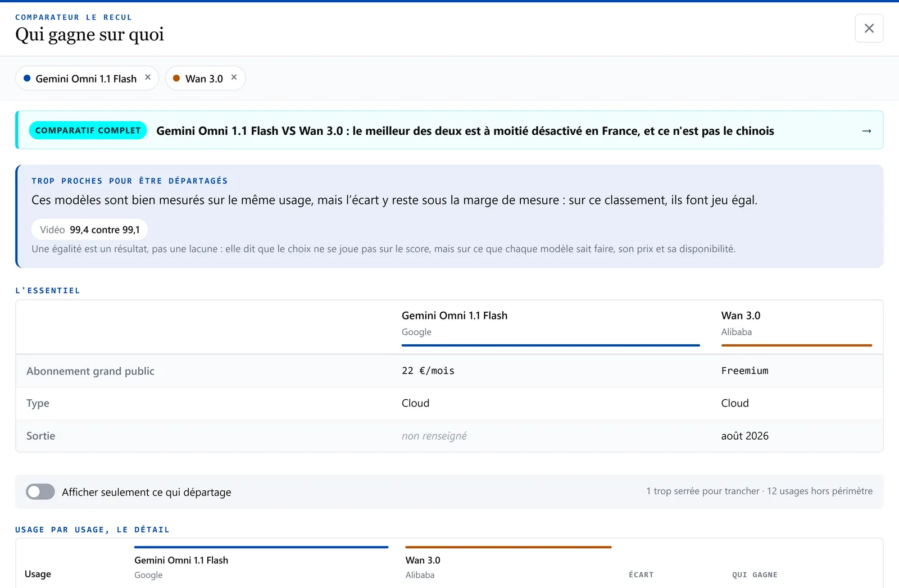Click the 'QUI GAGNE' column header
Image resolution: width=899 pixels, height=588 pixels.
[x=755, y=575]
